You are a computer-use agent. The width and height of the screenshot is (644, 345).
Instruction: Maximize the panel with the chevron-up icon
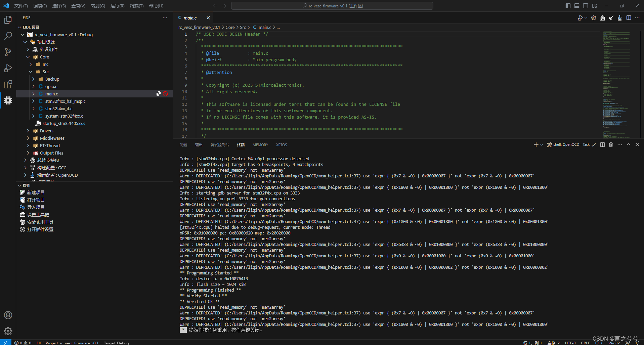click(x=628, y=144)
